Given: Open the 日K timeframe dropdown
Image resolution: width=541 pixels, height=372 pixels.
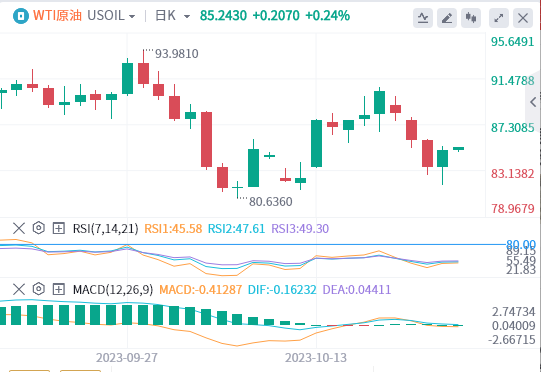Looking at the screenshot, I should 173,16.
